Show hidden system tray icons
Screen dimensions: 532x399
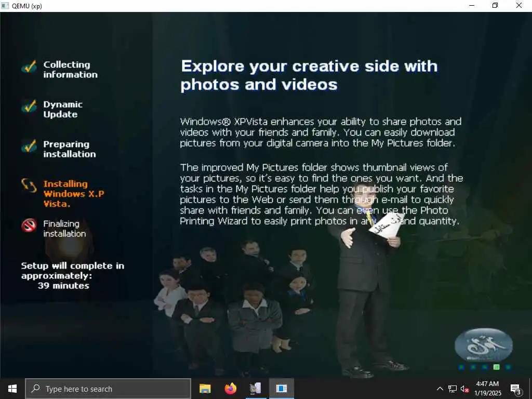[440, 389]
